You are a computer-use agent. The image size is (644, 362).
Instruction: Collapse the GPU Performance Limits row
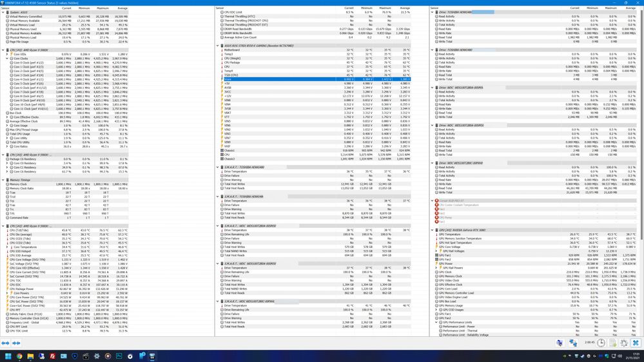click(436, 322)
